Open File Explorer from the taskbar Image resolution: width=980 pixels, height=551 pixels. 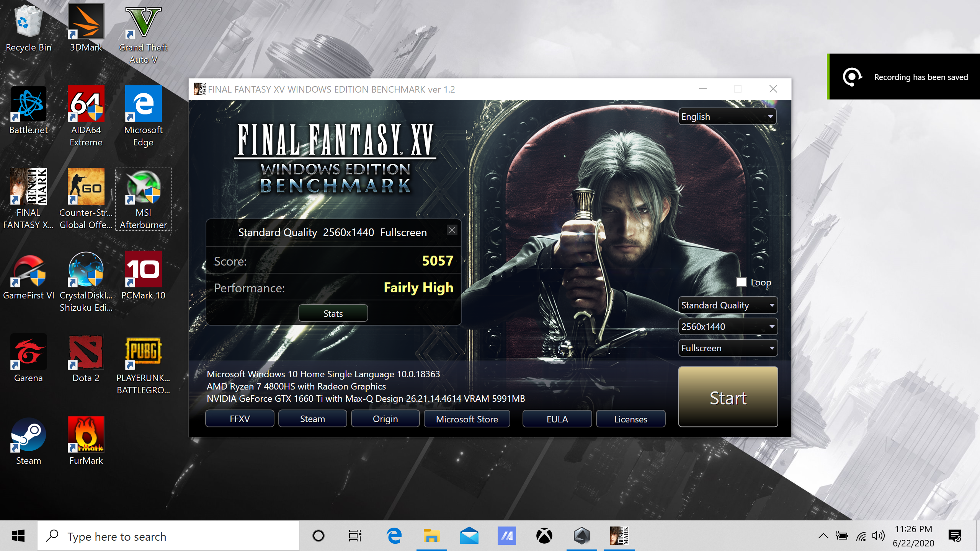[431, 536]
